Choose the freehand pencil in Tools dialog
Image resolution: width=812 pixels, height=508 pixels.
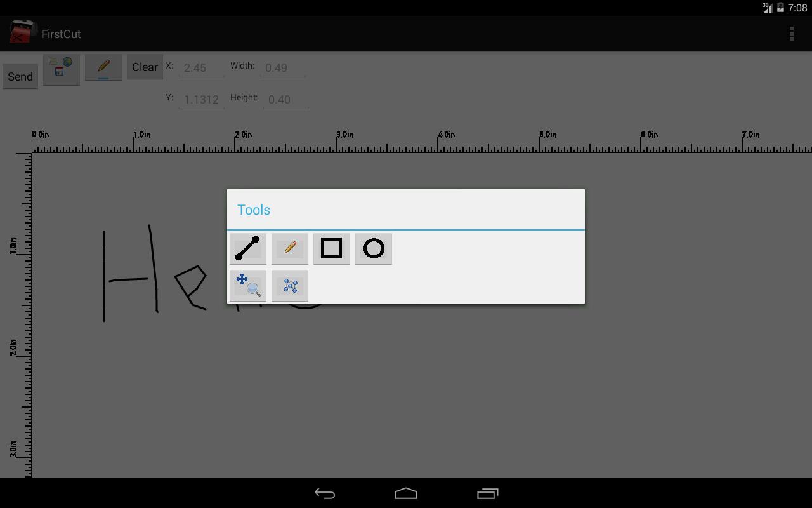(x=290, y=248)
